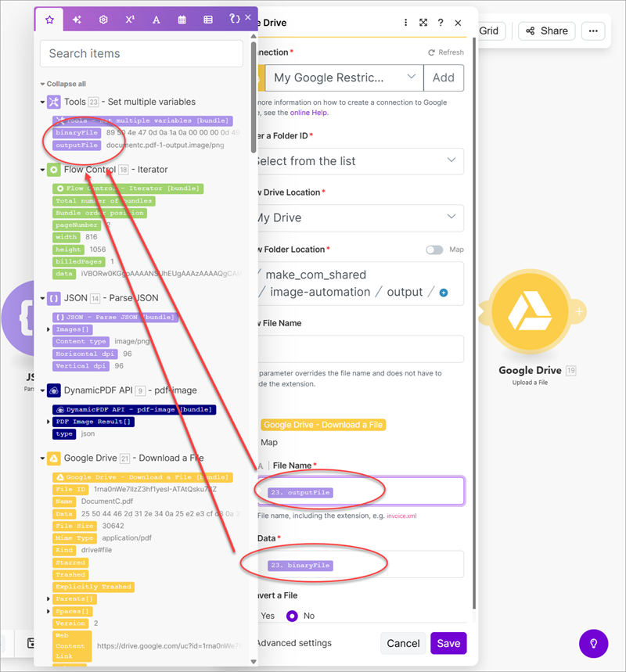
Task: Open the array functions tab
Action: (x=207, y=20)
